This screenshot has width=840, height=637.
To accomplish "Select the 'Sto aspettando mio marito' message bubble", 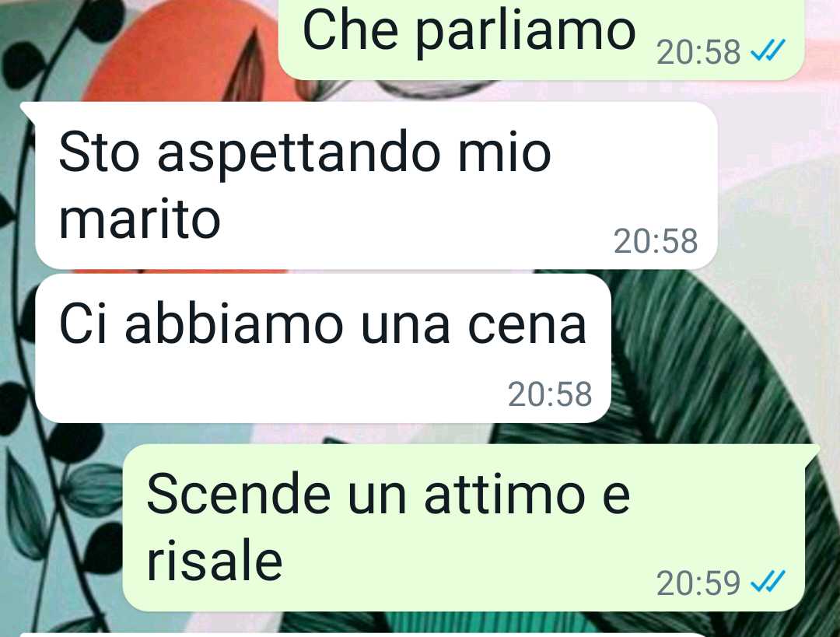I will [376, 185].
